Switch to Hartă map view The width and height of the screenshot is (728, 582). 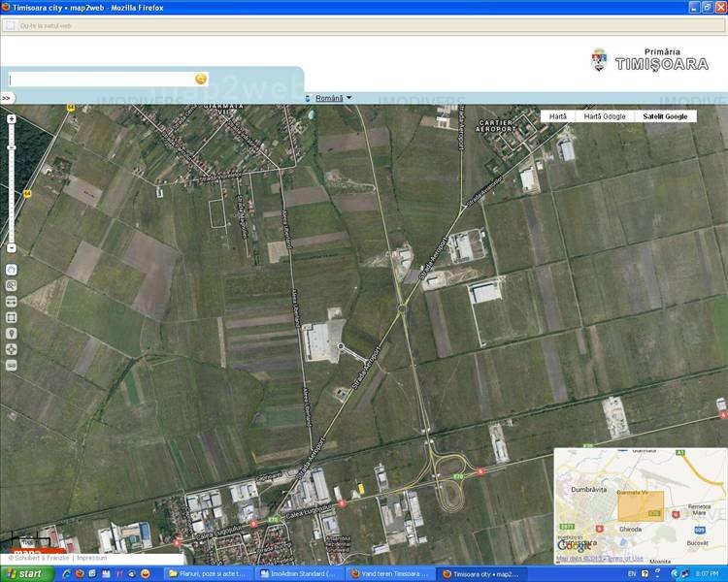[557, 116]
